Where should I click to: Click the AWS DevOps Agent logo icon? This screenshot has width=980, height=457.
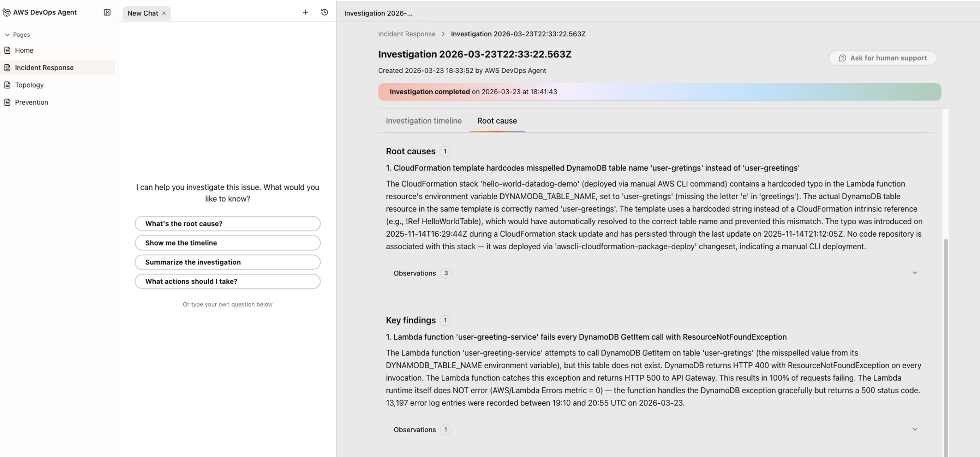click(6, 12)
